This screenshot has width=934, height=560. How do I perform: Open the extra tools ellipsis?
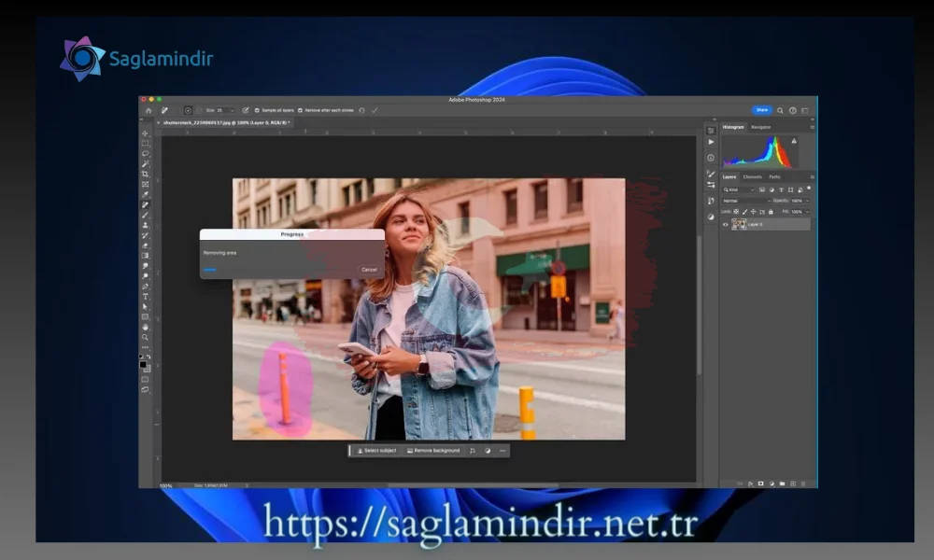[146, 347]
